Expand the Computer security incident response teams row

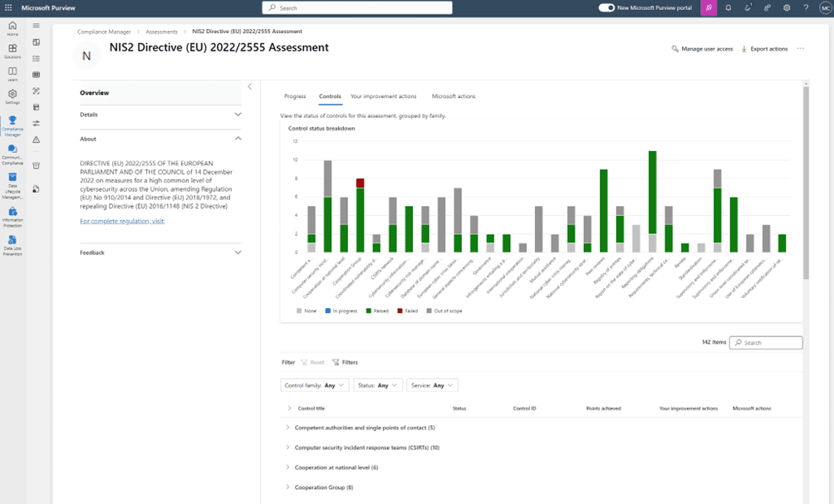pos(287,447)
